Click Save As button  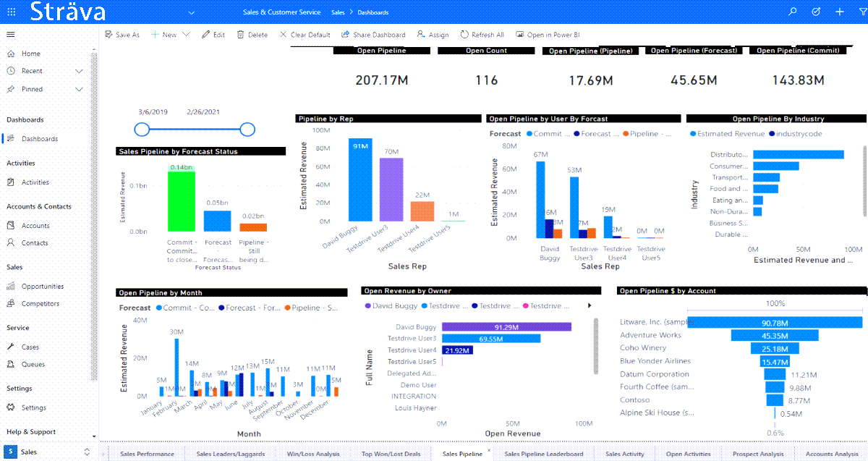click(122, 35)
